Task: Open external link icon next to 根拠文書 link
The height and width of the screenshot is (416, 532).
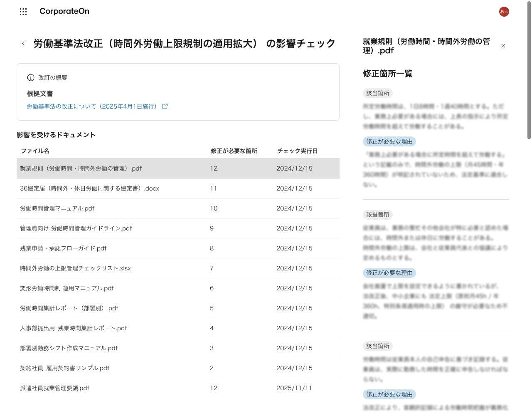Action: [x=165, y=106]
